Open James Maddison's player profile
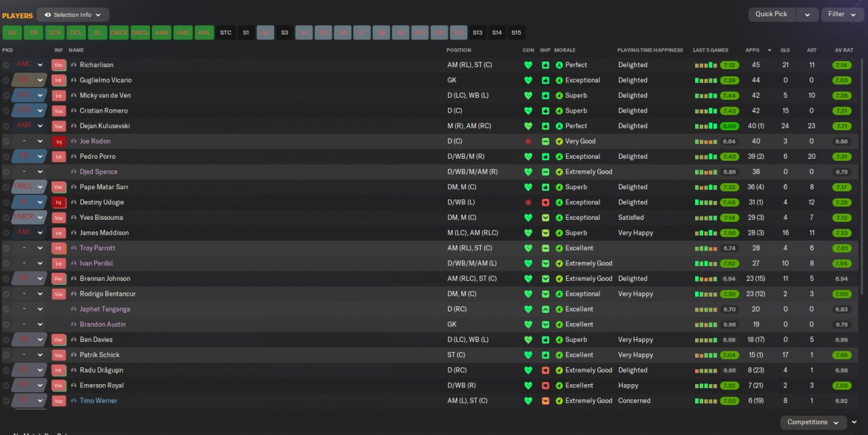The width and height of the screenshot is (868, 435). (x=104, y=233)
